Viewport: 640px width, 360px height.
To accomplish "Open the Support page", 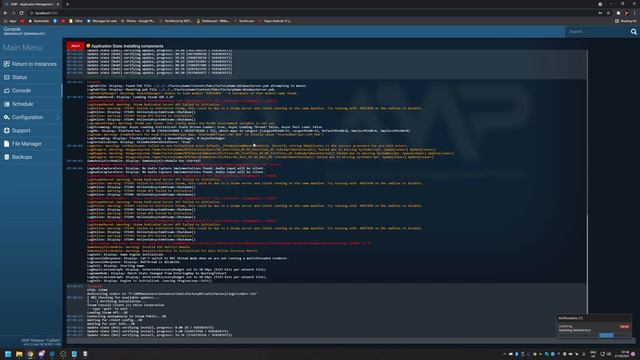I will [x=31, y=131].
